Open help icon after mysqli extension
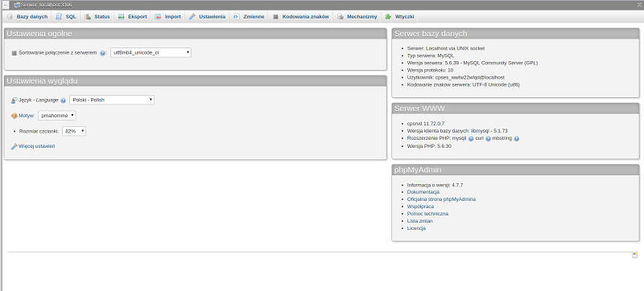The image size is (644, 291). (471, 139)
